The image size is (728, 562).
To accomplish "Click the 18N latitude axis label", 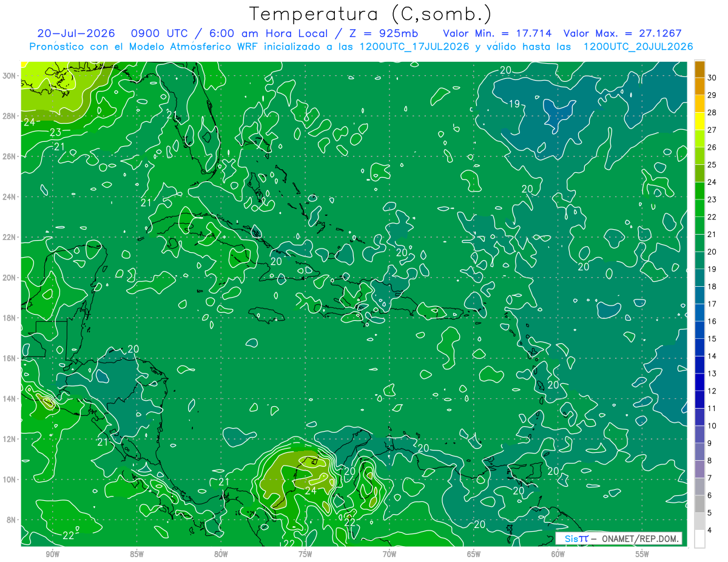I will pos(9,318).
